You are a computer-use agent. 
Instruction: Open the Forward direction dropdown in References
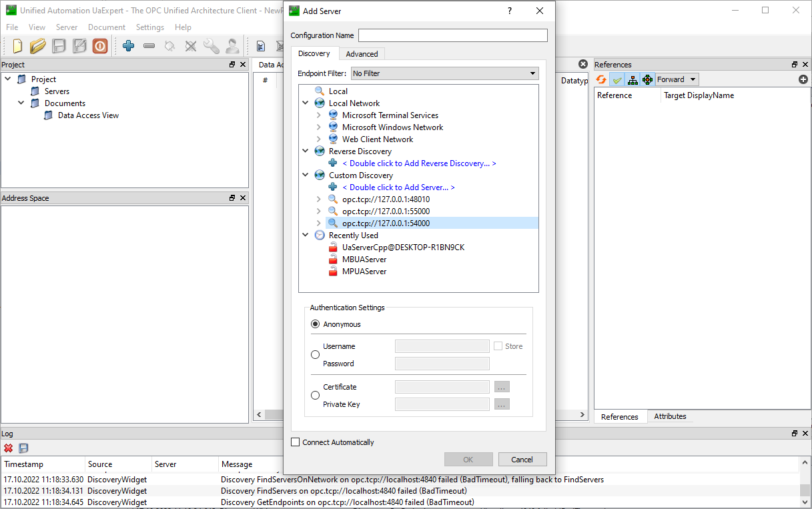click(677, 79)
